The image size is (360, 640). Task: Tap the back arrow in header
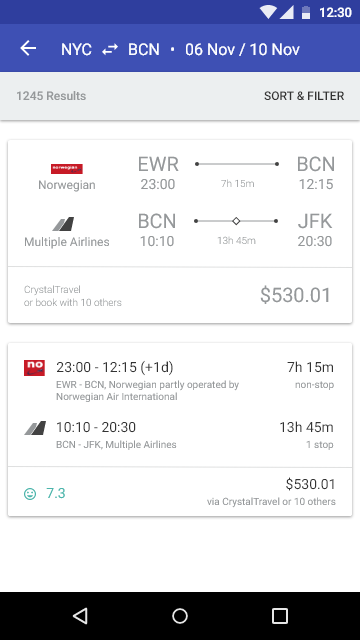click(x=28, y=49)
